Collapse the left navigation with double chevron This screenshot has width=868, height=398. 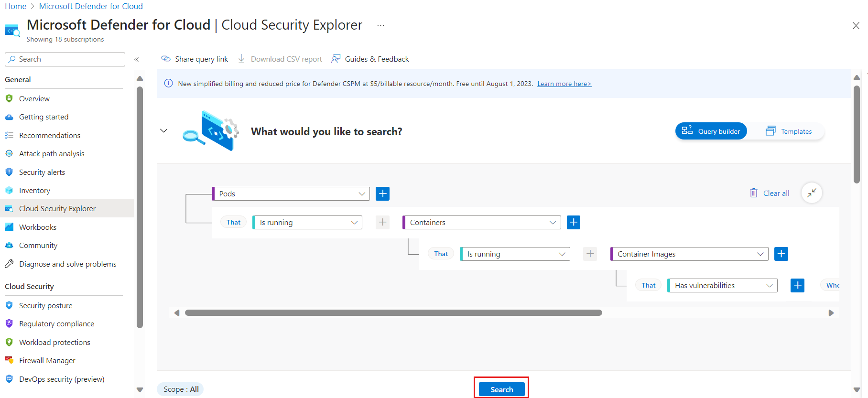pos(136,59)
